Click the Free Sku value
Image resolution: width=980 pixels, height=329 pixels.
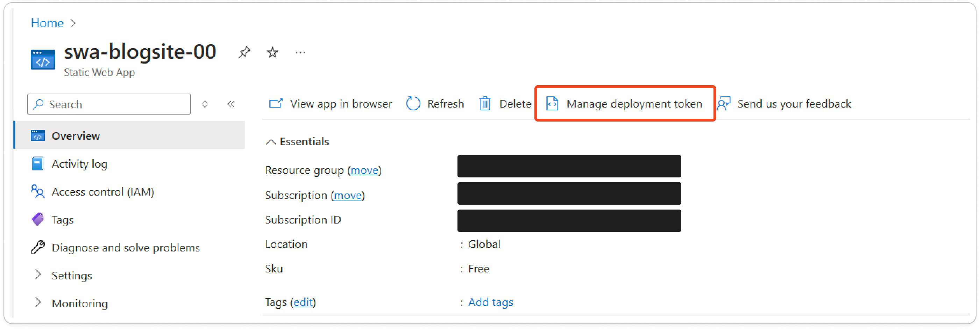point(478,269)
